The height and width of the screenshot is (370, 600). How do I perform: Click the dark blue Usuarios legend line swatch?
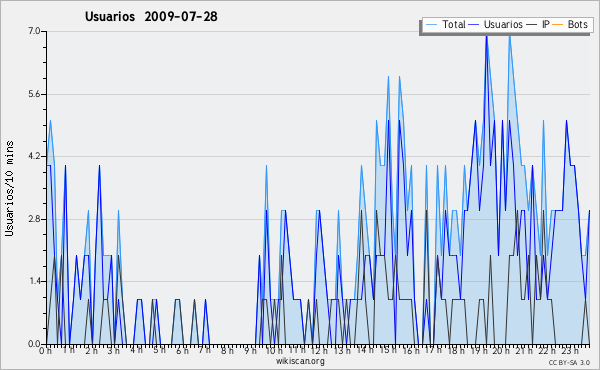tap(474, 25)
